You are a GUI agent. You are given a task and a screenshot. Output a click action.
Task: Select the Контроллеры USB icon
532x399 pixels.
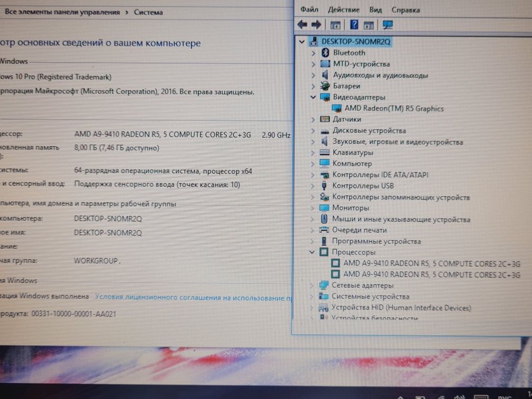[x=324, y=186]
